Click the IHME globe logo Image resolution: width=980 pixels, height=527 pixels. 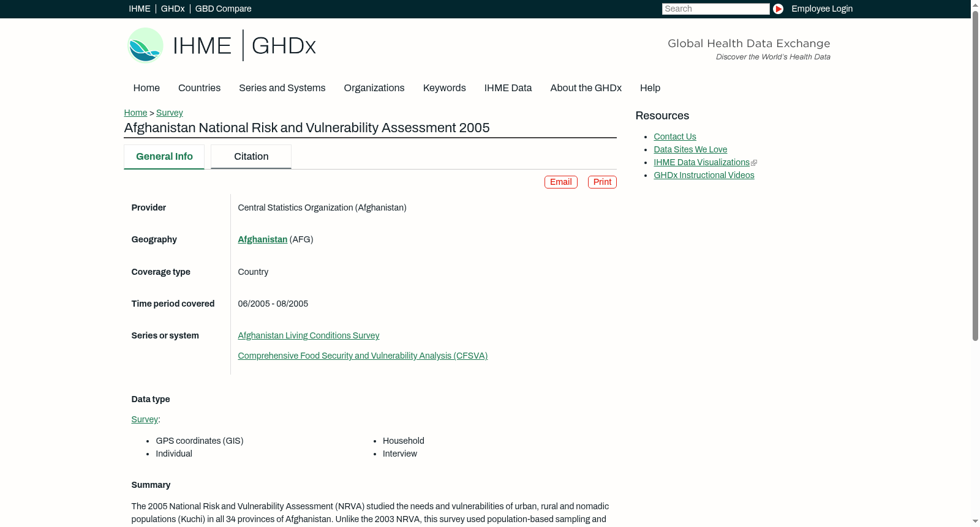click(x=146, y=45)
